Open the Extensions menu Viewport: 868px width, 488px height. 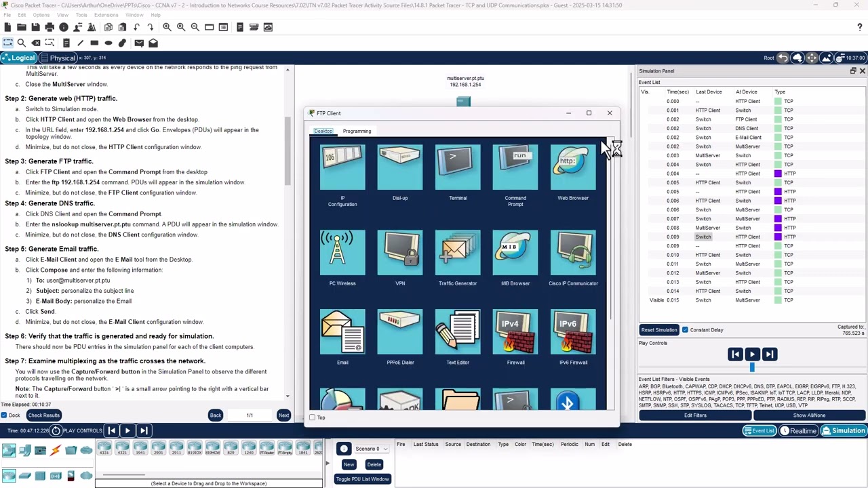(x=106, y=15)
